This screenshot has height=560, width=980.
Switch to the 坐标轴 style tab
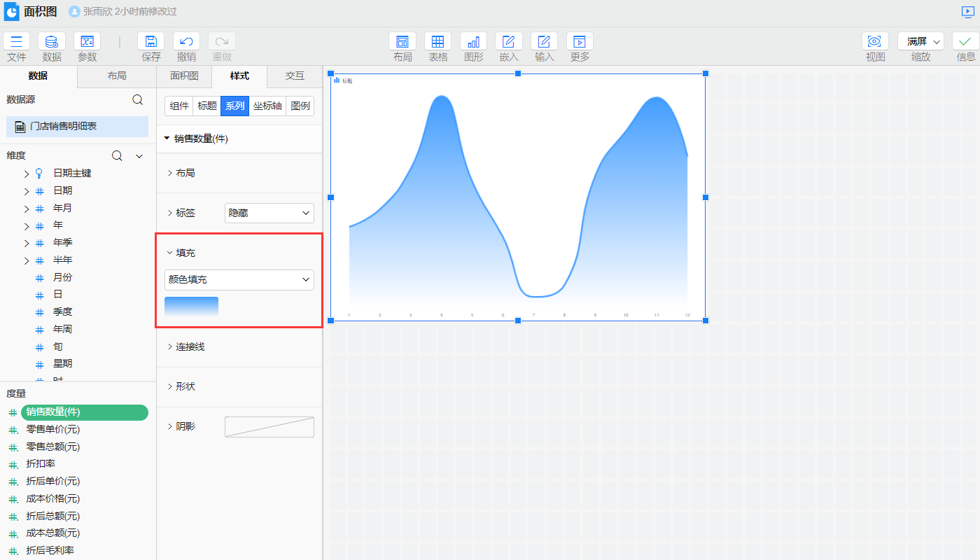pos(267,106)
